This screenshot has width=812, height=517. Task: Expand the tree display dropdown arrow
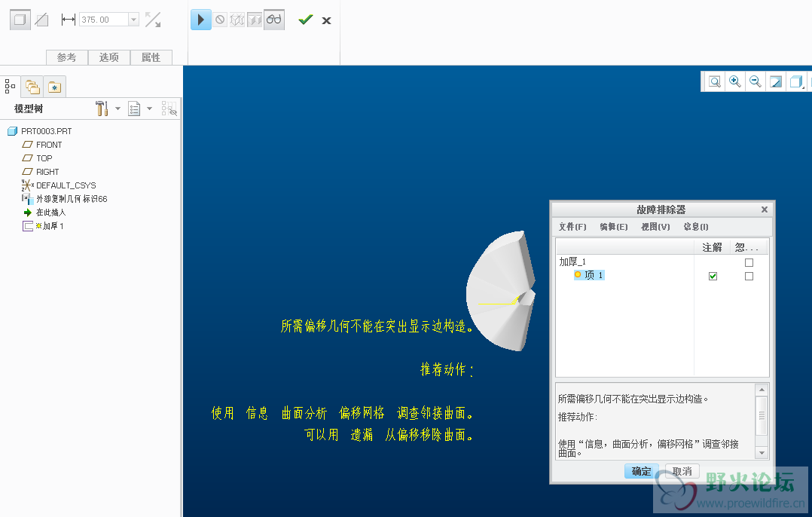click(150, 109)
